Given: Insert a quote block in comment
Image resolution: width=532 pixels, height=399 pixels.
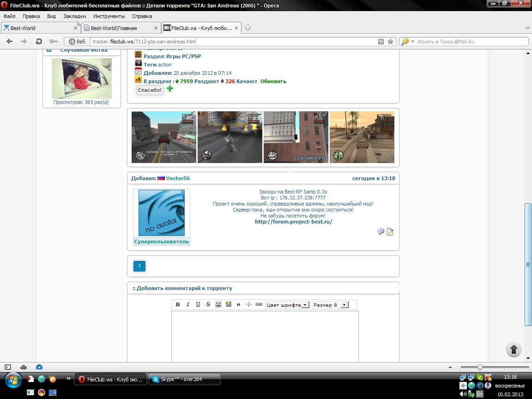Looking at the screenshot, I should pyautogui.click(x=238, y=304).
